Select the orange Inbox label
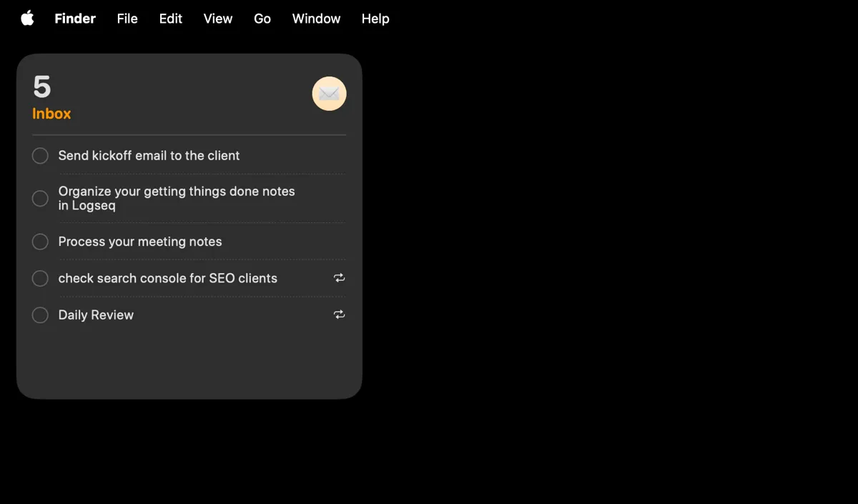Screen dimensions: 858x504 (51, 113)
